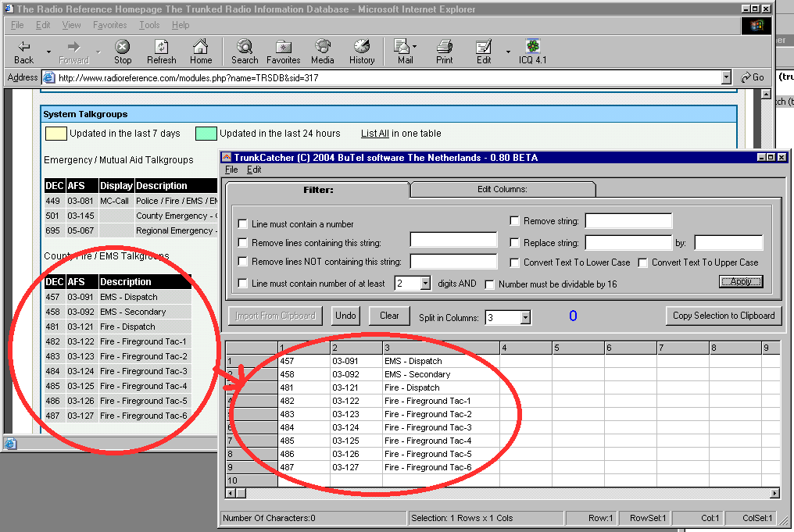Open the File menu in Internet Explorer
This screenshot has height=532, width=794.
click(17, 25)
